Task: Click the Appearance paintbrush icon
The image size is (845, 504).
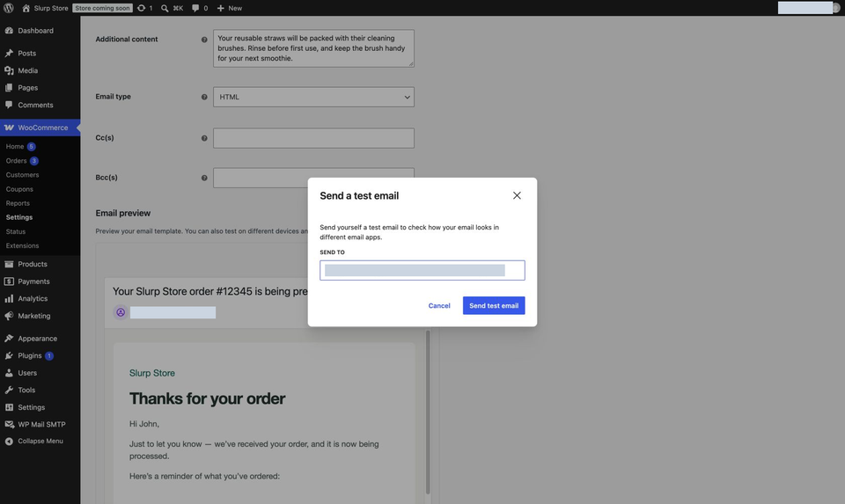Action: [x=9, y=339]
